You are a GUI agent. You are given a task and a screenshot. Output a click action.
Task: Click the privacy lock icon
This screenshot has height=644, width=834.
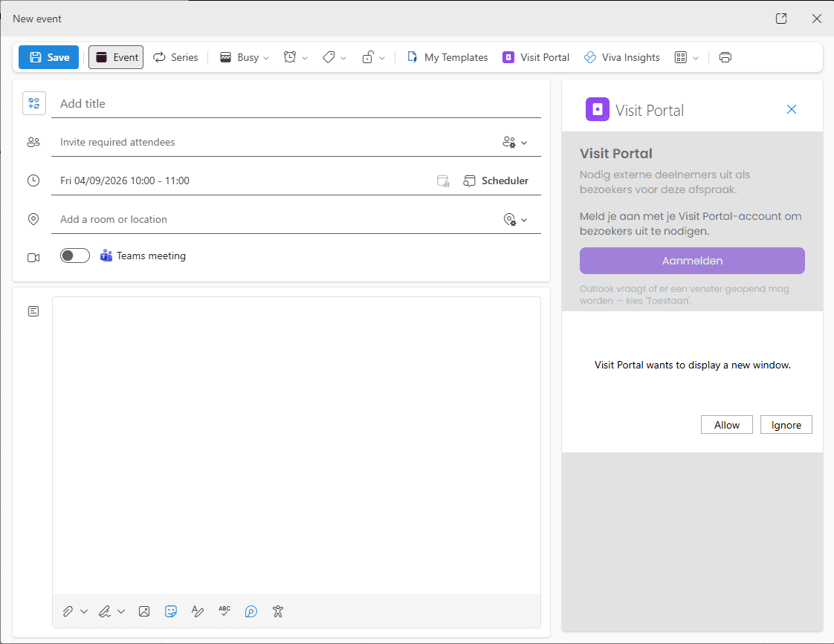point(367,57)
